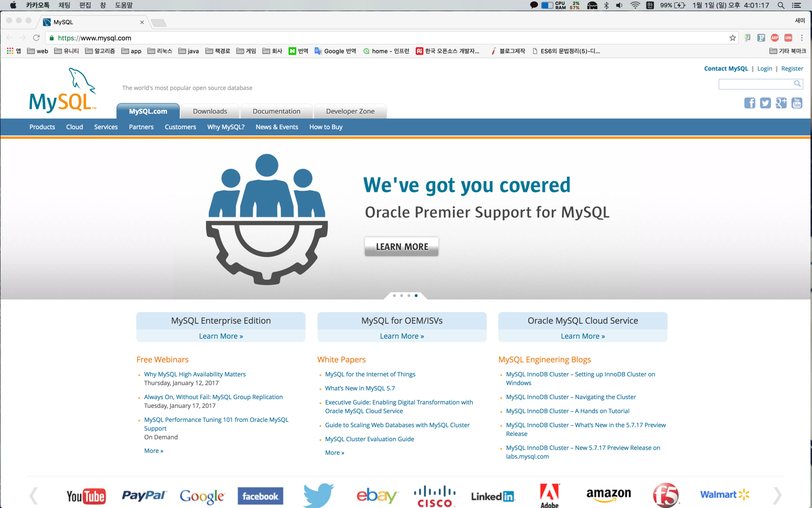
Task: Select the first carousel dot indicator
Action: (394, 296)
